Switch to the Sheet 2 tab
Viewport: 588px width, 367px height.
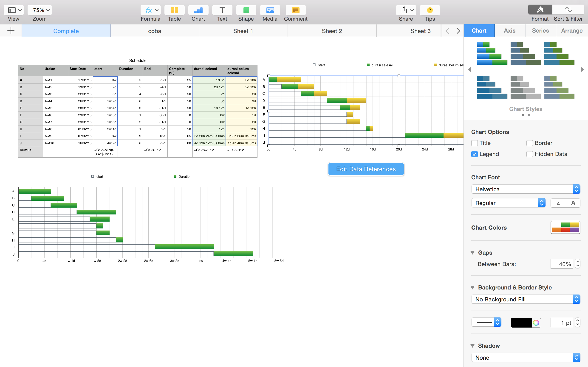pyautogui.click(x=332, y=31)
